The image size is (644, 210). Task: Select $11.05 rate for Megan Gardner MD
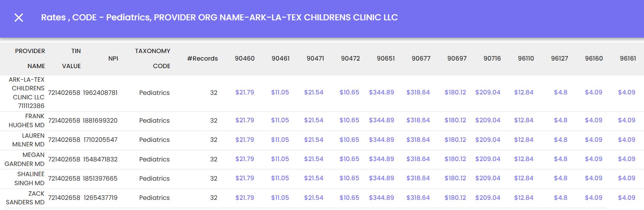280,159
